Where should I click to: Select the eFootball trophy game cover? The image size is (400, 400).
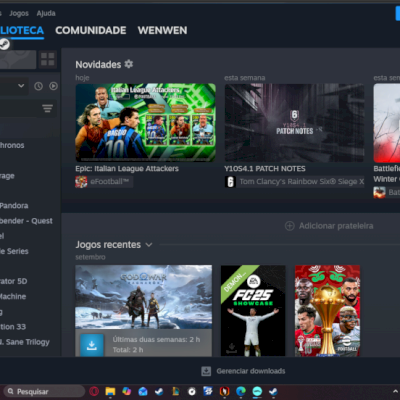pyautogui.click(x=327, y=311)
